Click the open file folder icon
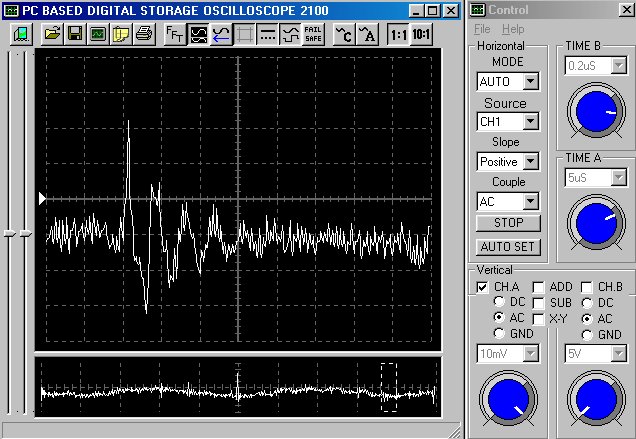 (x=53, y=34)
